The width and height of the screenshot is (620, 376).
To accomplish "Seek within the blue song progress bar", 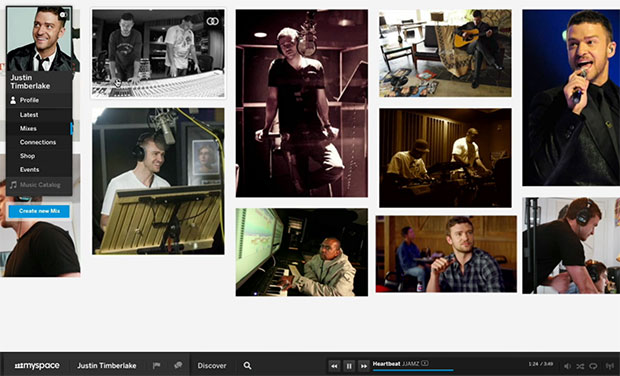I will (x=413, y=370).
